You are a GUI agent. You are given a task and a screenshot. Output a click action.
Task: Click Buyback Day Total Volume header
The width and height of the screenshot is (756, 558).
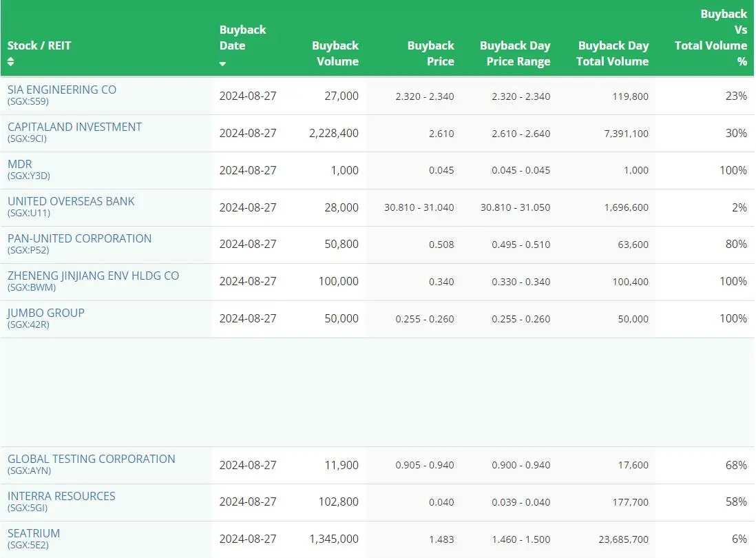tap(612, 54)
